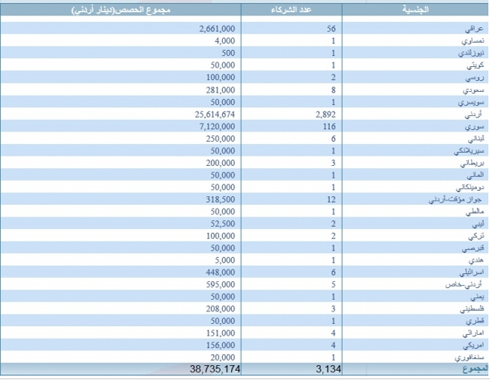Select the shares value 200,000
The width and height of the screenshot is (490, 380).
click(221, 163)
